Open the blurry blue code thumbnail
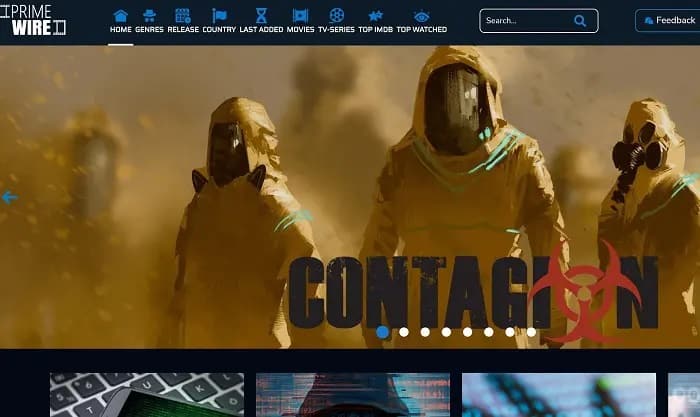 click(x=559, y=395)
